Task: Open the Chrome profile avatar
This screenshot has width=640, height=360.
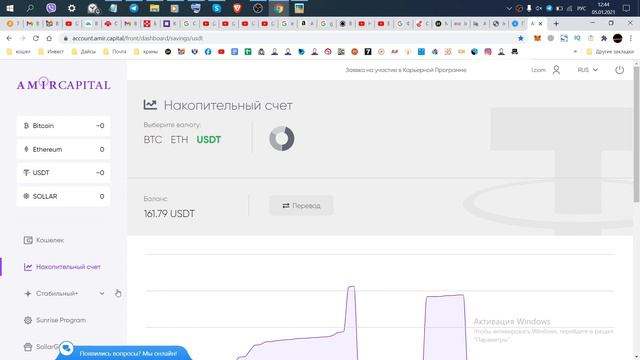Action: click(618, 38)
